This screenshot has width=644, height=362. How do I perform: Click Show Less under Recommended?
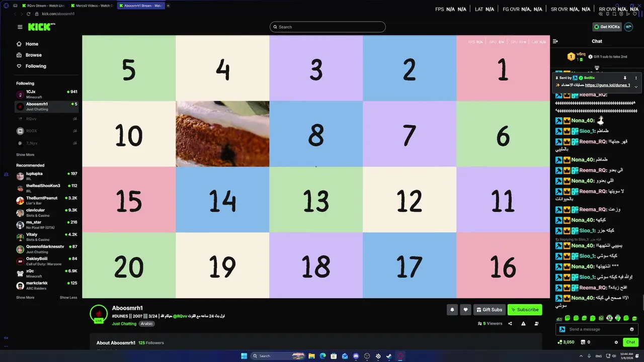68,298
